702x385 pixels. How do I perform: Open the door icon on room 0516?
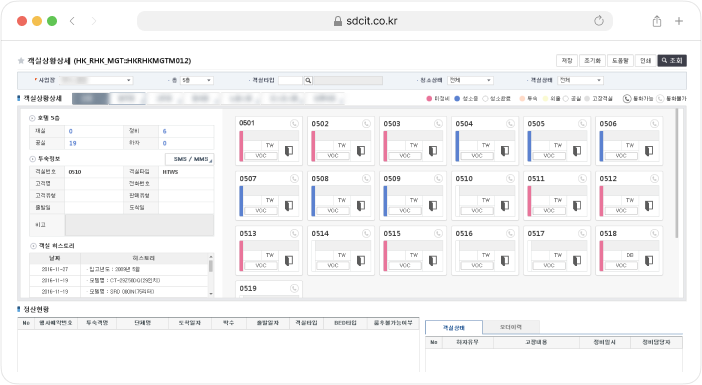(505, 261)
